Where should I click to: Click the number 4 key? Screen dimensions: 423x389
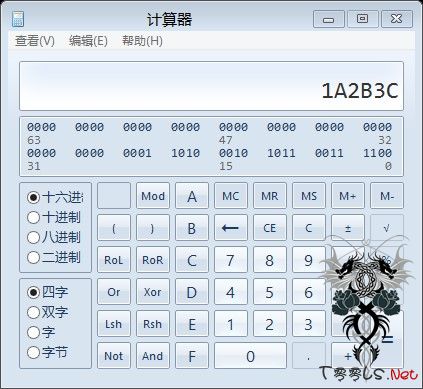click(231, 292)
